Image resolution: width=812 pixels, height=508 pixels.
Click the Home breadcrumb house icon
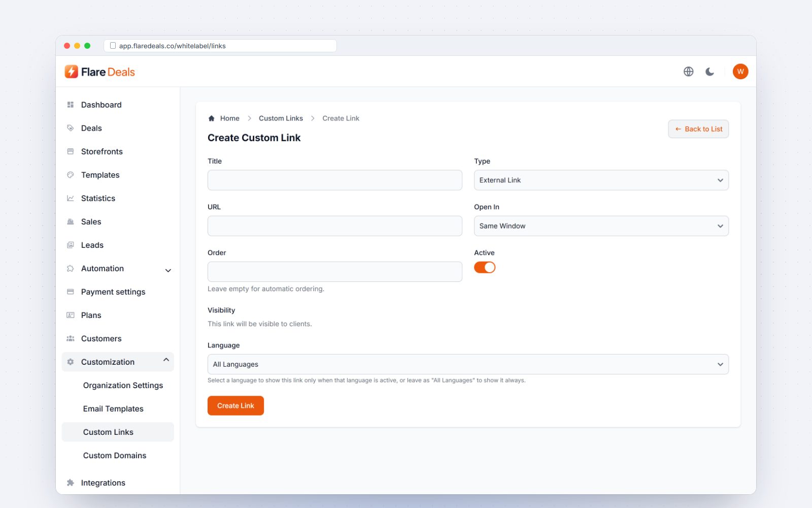[x=211, y=118]
